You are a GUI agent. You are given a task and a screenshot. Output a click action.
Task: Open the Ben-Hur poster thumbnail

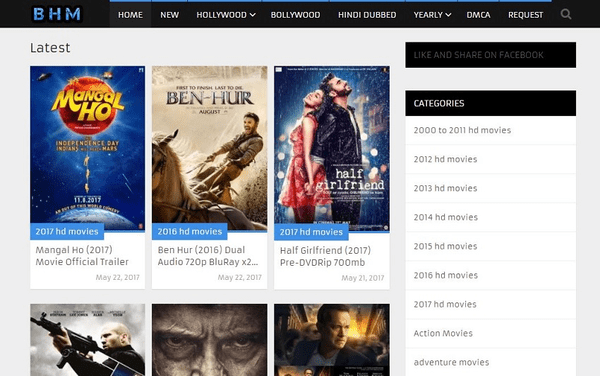click(210, 148)
